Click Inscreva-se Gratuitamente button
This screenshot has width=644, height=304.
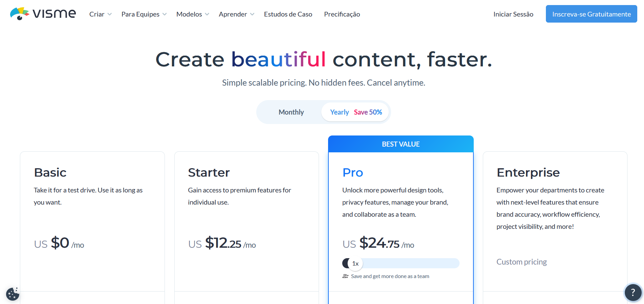tap(591, 14)
